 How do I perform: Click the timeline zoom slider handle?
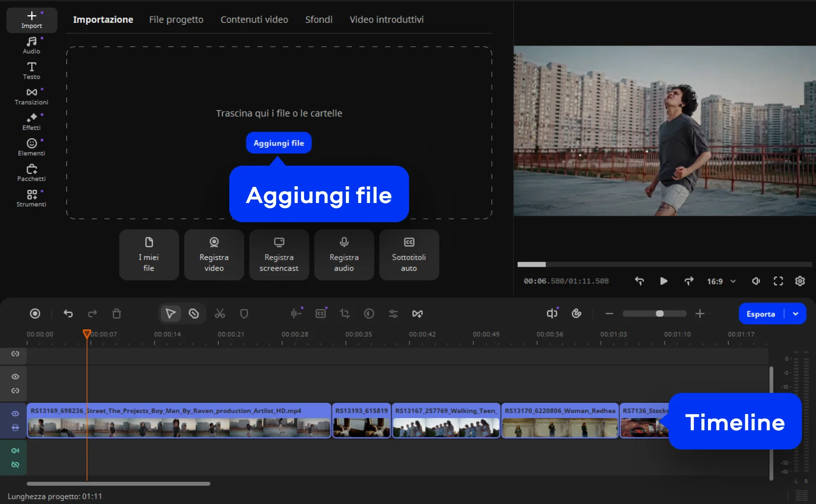pyautogui.click(x=659, y=314)
